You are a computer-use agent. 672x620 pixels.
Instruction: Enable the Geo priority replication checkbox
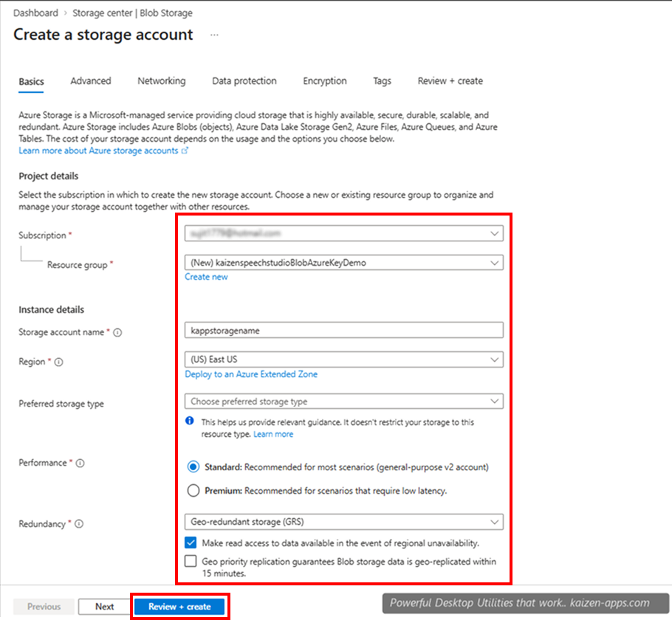click(191, 562)
